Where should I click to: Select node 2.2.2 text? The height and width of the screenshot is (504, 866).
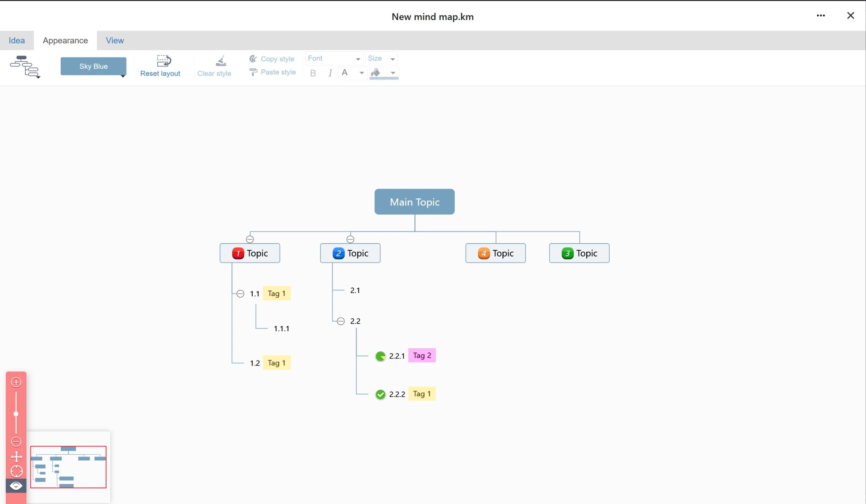[x=397, y=394]
